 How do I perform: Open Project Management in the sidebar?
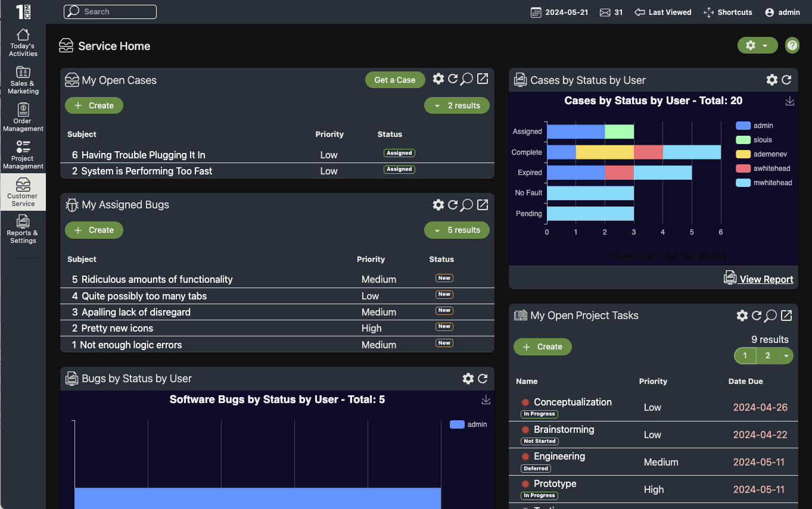pyautogui.click(x=23, y=155)
